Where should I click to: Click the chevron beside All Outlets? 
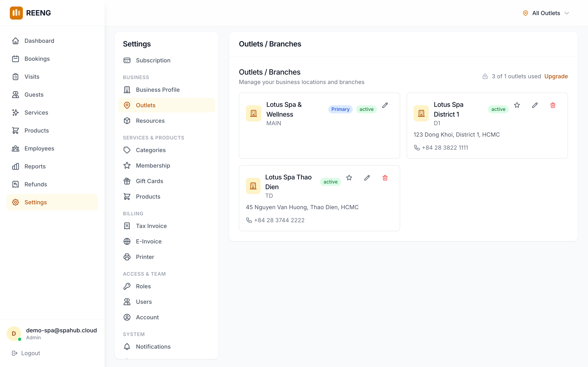coord(567,13)
